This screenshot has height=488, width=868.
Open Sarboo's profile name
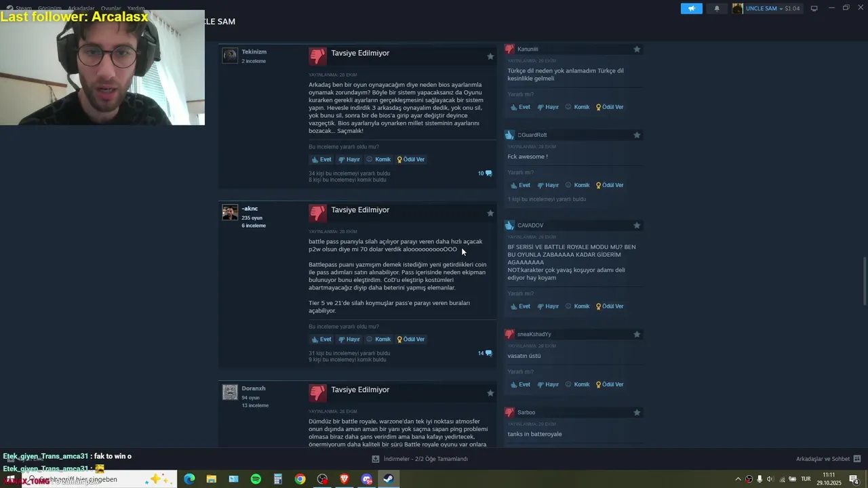tap(526, 412)
